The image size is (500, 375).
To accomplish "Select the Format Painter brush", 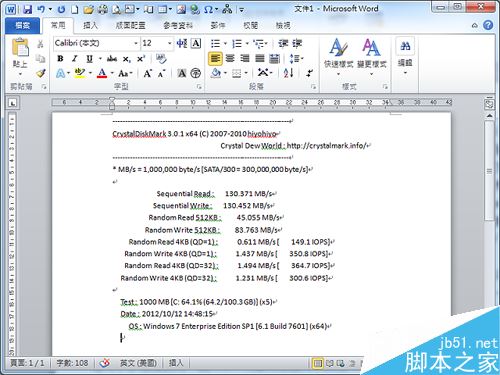I will 41,73.
